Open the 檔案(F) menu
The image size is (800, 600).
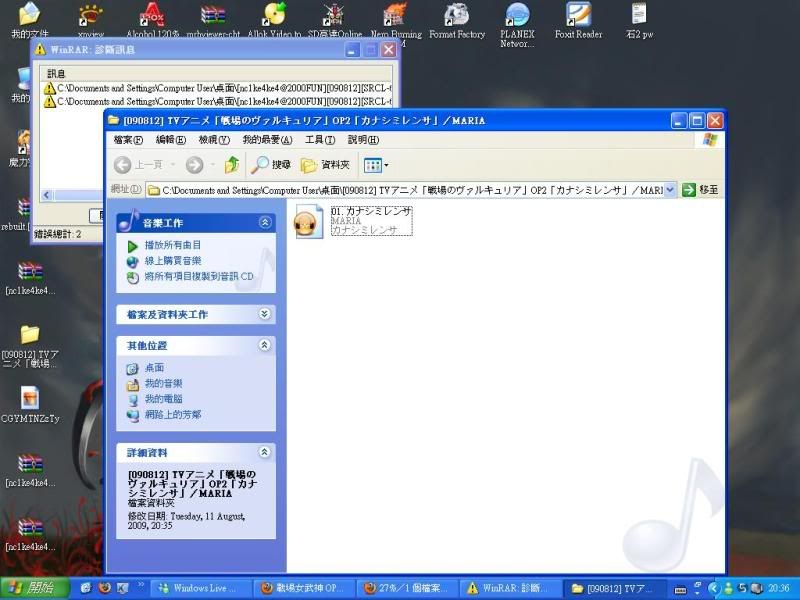pos(128,140)
